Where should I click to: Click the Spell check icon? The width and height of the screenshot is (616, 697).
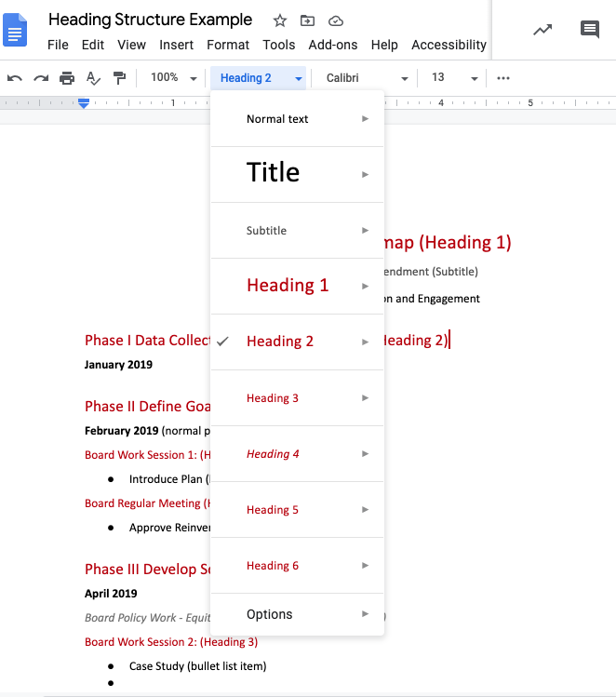(x=93, y=78)
